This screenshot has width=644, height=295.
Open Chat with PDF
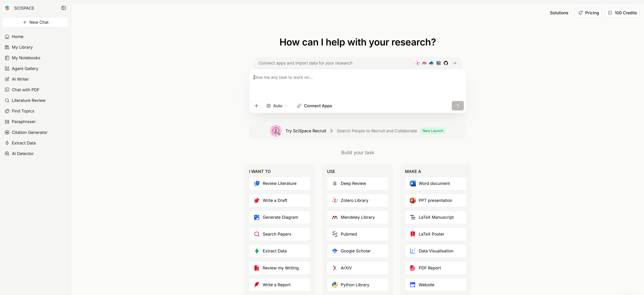(x=35, y=90)
